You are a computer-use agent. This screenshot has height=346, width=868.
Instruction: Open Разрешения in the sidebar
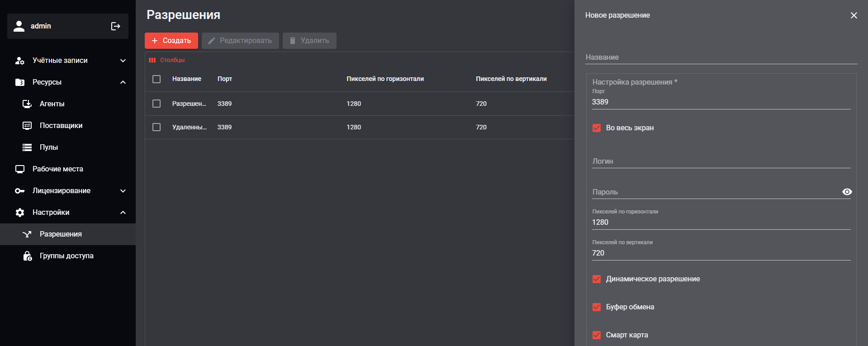[61, 234]
